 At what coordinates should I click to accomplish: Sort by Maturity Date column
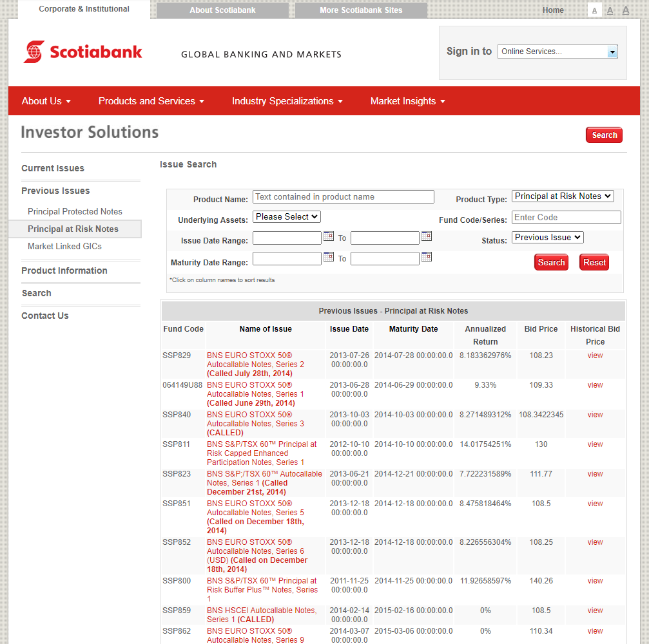[x=413, y=329]
